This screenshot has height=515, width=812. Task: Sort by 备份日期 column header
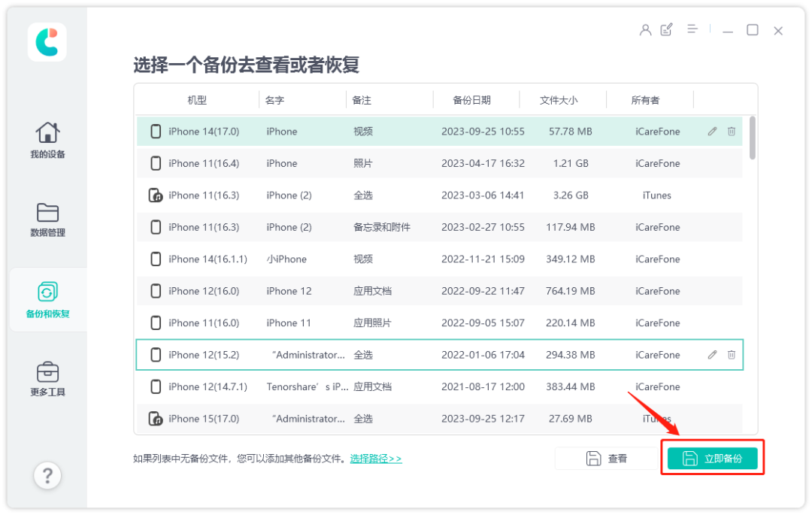(x=471, y=100)
